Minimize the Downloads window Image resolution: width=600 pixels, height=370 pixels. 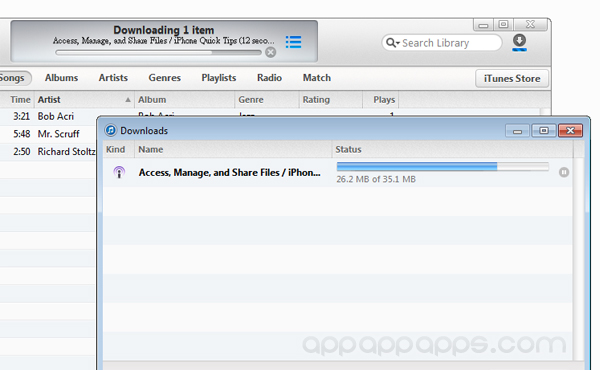coord(517,131)
